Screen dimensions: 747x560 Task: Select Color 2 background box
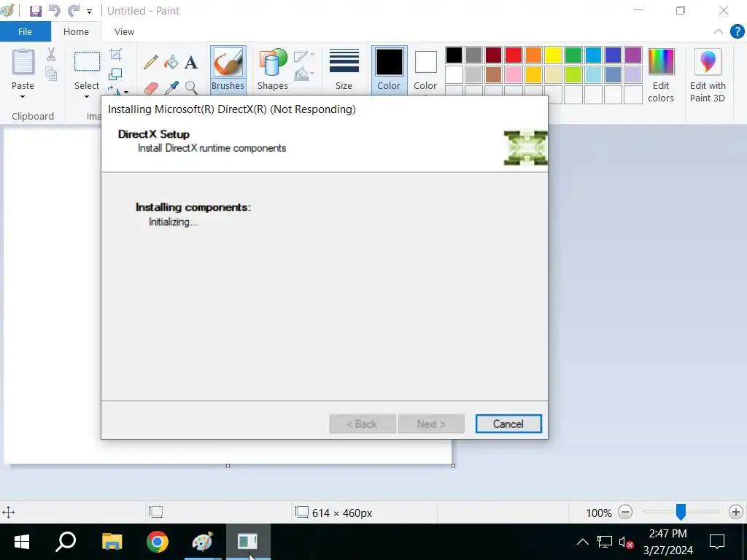425,69
